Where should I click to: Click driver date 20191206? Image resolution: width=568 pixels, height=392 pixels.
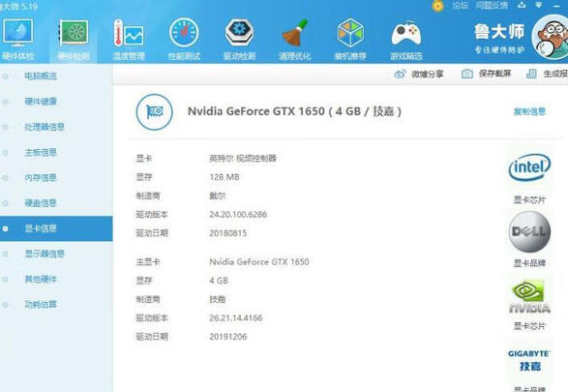coord(227,337)
